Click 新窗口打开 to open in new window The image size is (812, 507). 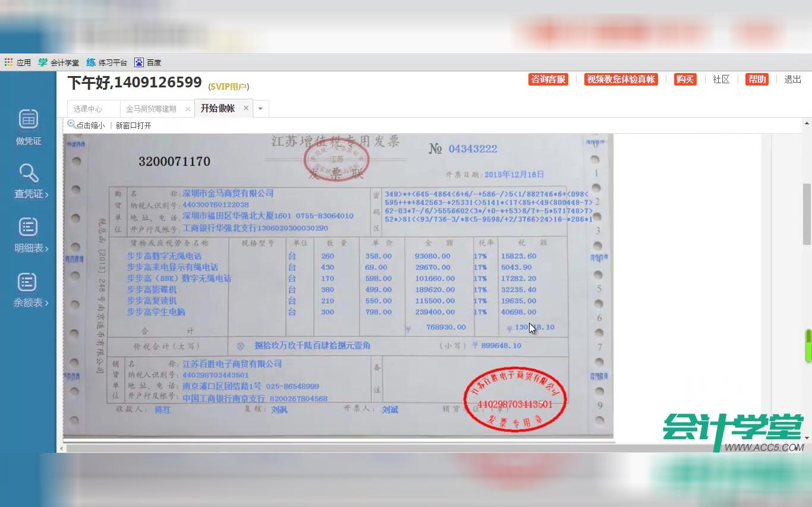[x=133, y=125]
